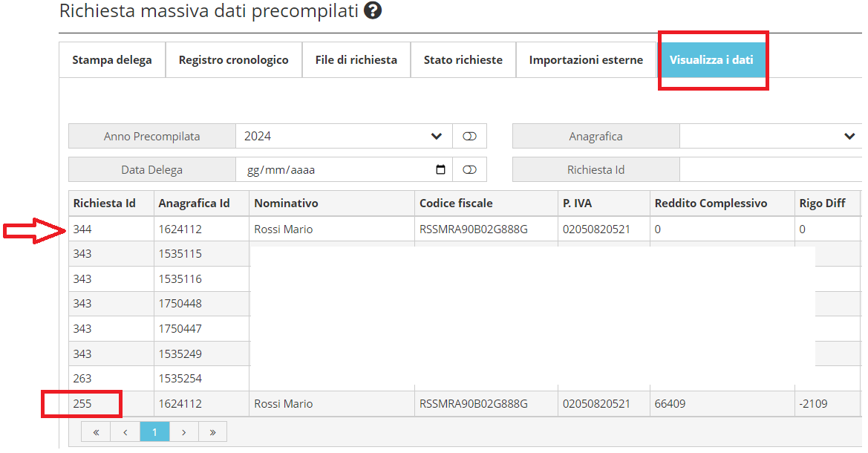Open the calendar picker in Data Delega
The image size is (868, 453).
tap(440, 169)
